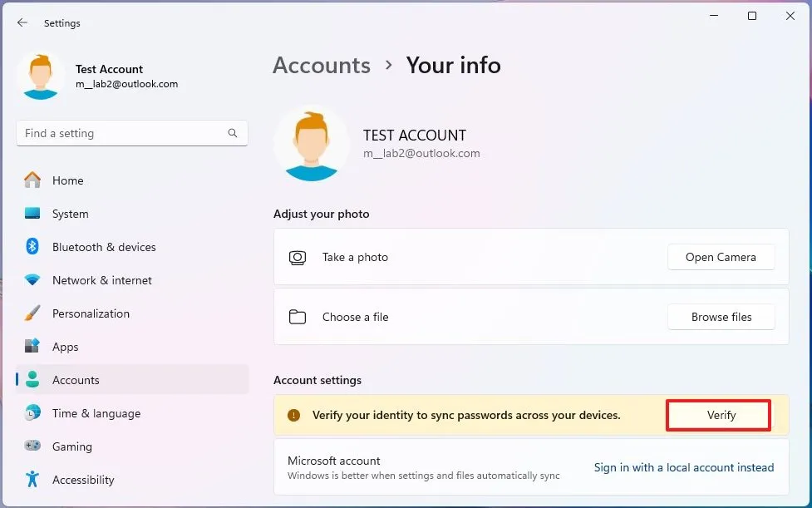Click inside the Find a setting search box
Image resolution: width=812 pixels, height=508 pixels.
coord(131,133)
